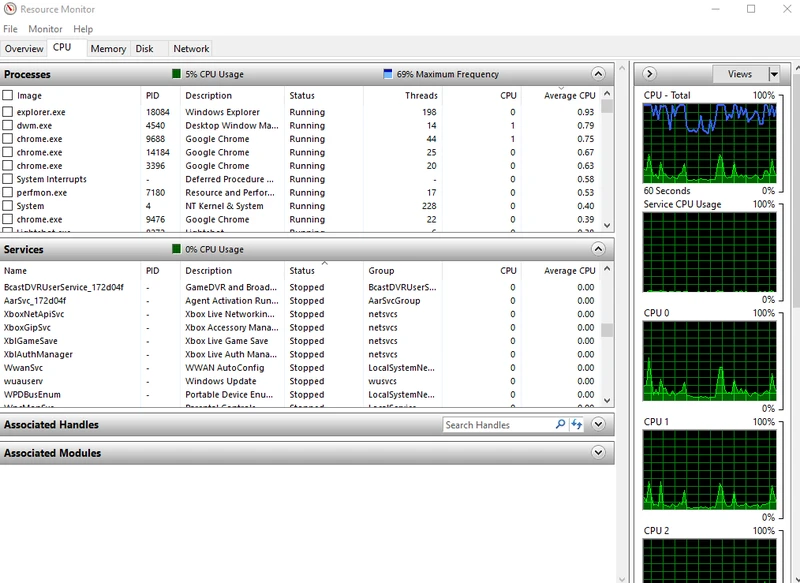Click the green CPU Usage indicator in Processes header

point(177,74)
